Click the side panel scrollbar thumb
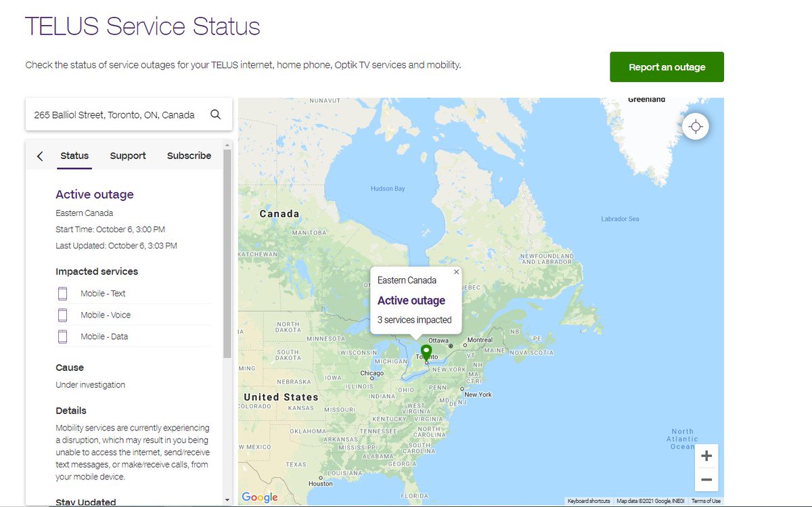Image resolution: width=812 pixels, height=507 pixels. point(227,254)
